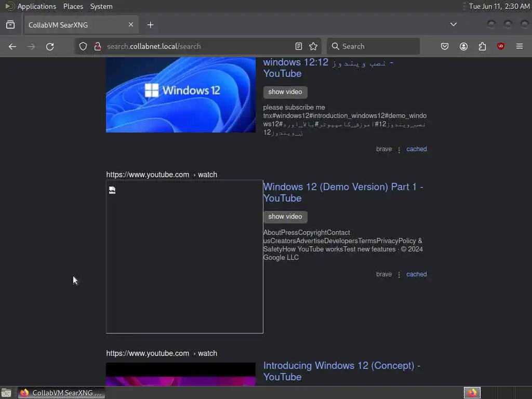Open 'Introducing Windows 12 (Concept)' link
Viewport: 532px width, 399px height.
342,371
